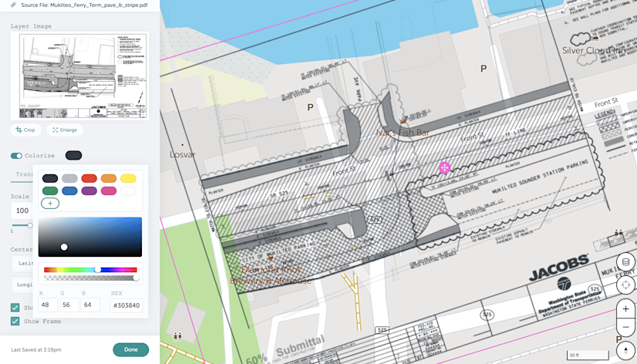Zoom out with the minus map button
637x364 pixels.
pos(625,327)
